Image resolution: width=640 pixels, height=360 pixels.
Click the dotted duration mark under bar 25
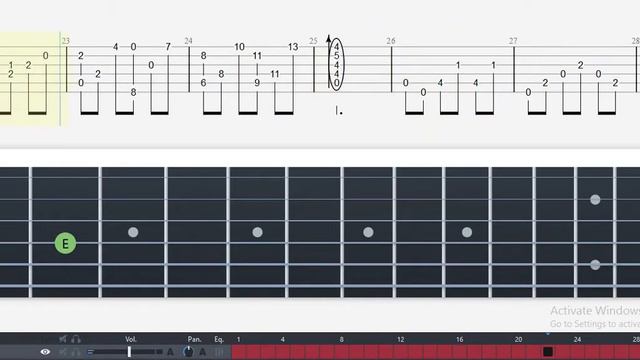pos(339,111)
